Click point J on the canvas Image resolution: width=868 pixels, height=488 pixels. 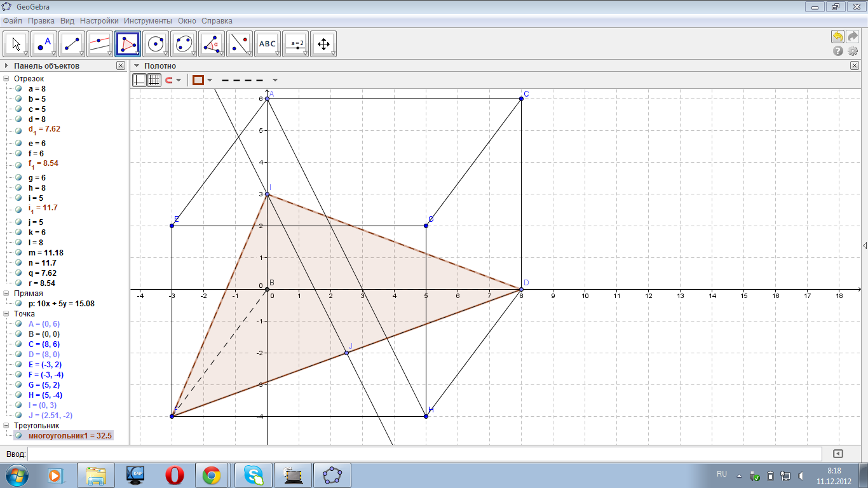pos(346,353)
